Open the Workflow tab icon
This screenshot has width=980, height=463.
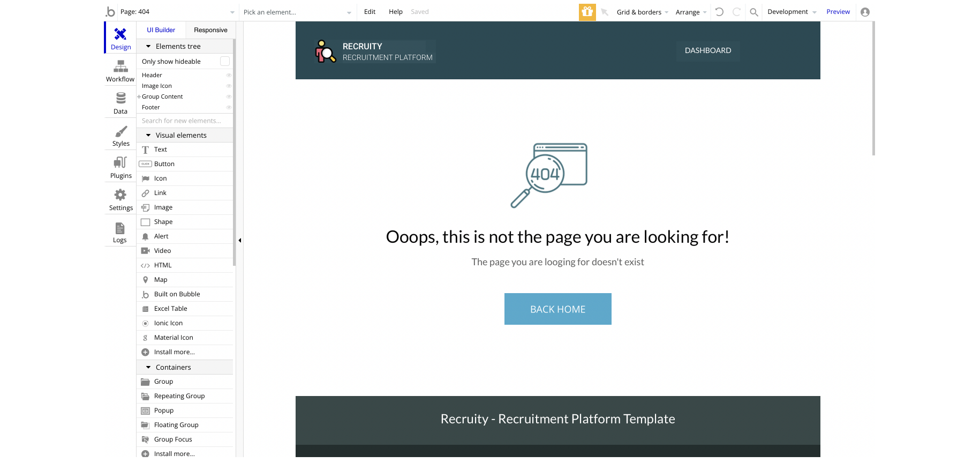click(x=120, y=66)
